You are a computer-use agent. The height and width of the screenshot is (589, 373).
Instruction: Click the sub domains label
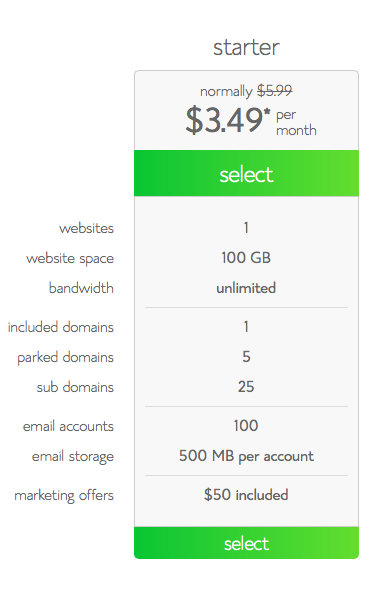(75, 387)
